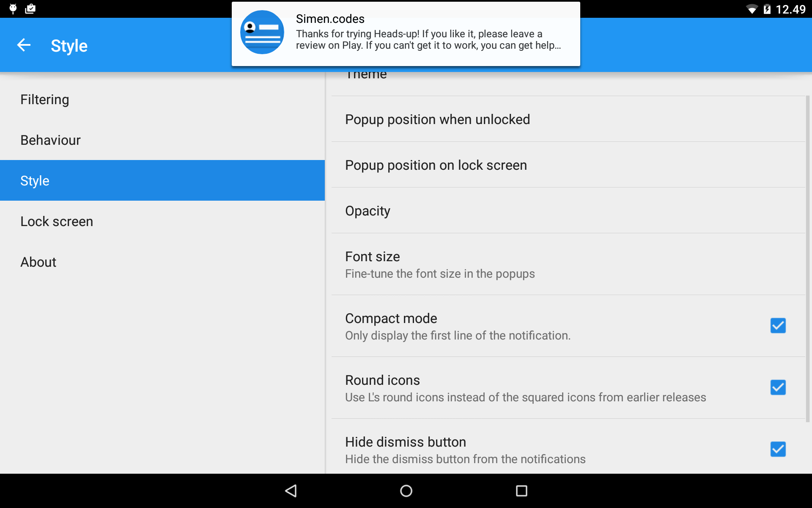
Task: Tap the battery charging status icon
Action: pyautogui.click(x=767, y=9)
